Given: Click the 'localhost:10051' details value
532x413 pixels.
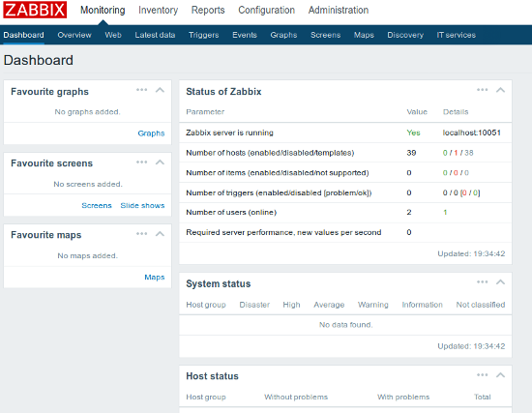Looking at the screenshot, I should 472,133.
